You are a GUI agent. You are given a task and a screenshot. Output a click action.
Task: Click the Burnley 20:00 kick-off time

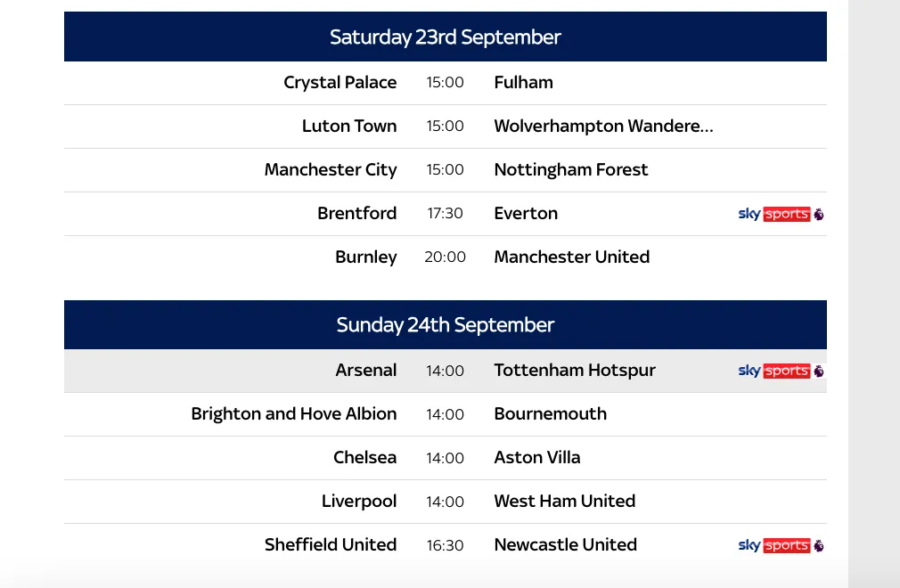[445, 257]
